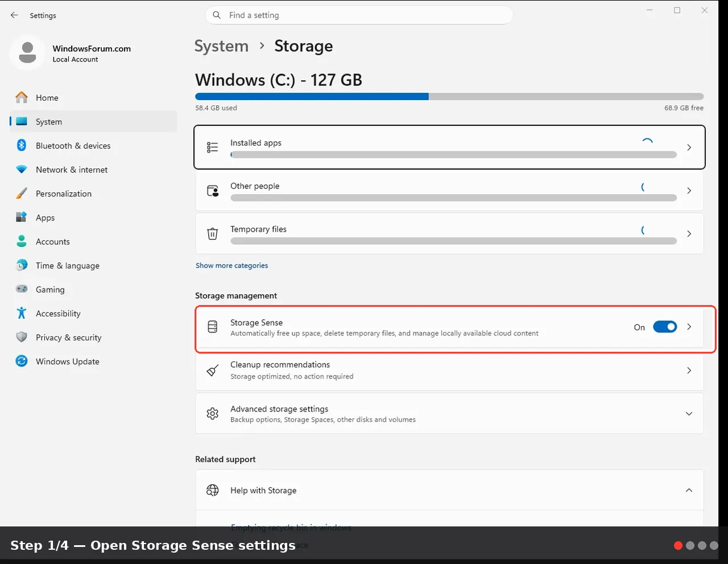The height and width of the screenshot is (564, 728).
Task: Click the Home house icon
Action: pos(22,97)
